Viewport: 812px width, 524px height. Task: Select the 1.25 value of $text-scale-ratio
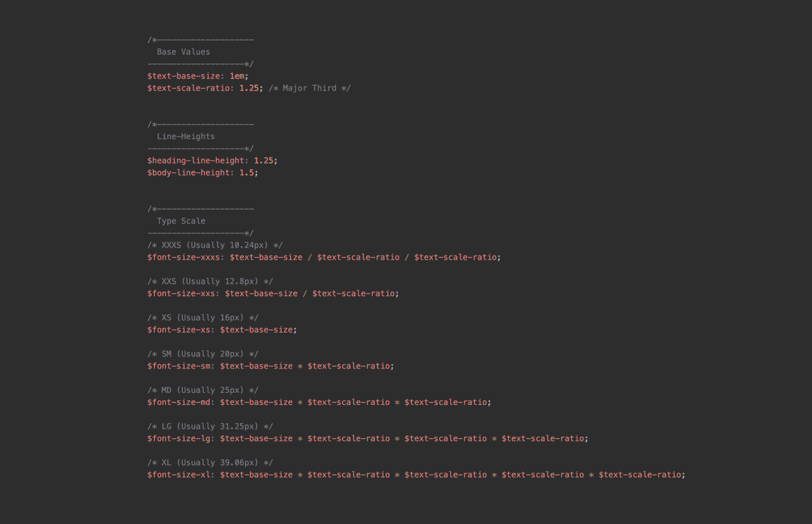point(249,88)
